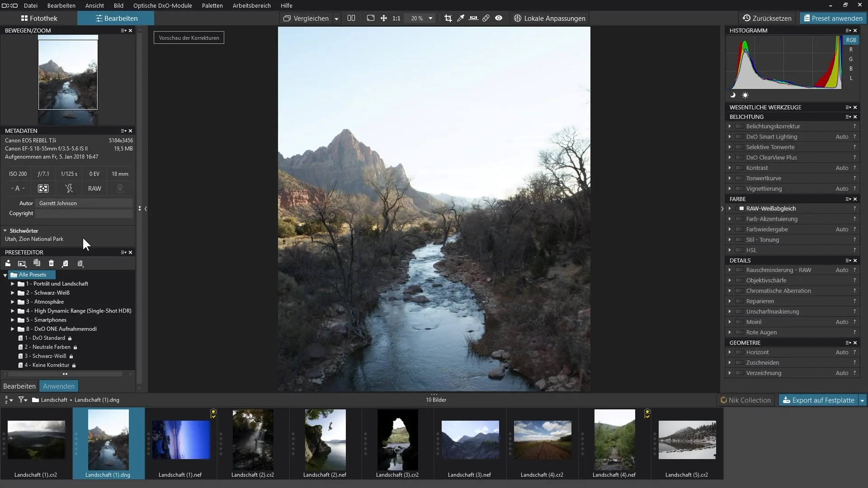Click the Autor input field
Viewport: 868px width, 488px height.
84,203
